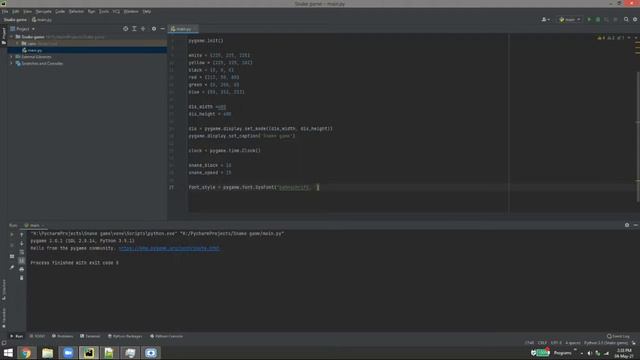Open the TODO tool window
Image resolution: width=640 pixels, height=360 pixels.
pyautogui.click(x=37, y=336)
